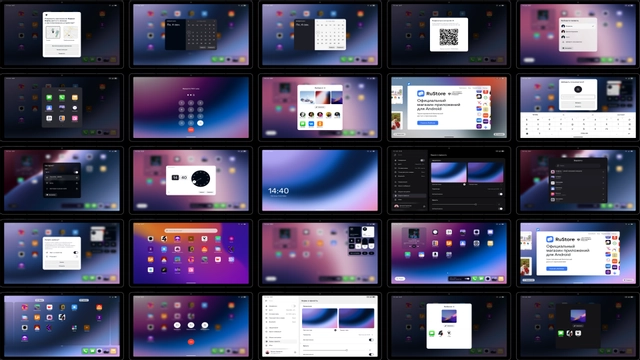This screenshot has height=360, width=640.
Task: Open theme dropdown in light display settings
Action: pos(365,335)
